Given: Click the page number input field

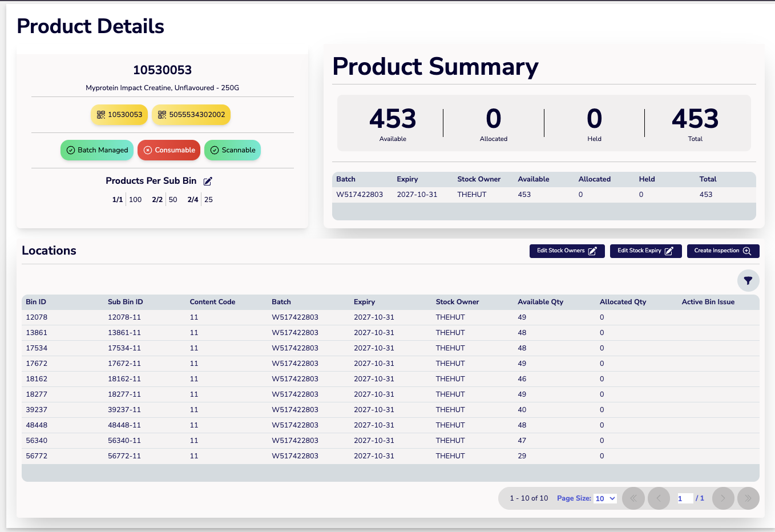Looking at the screenshot, I should coord(684,498).
